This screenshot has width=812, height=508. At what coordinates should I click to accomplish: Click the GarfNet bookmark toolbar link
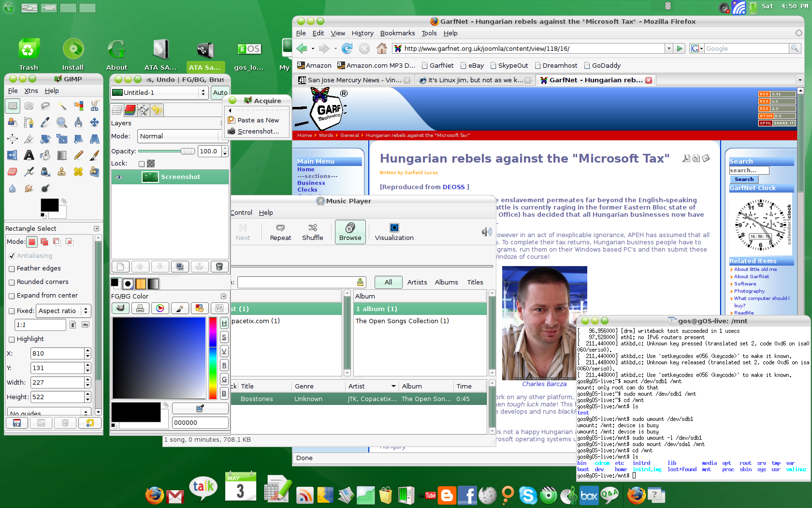click(437, 66)
